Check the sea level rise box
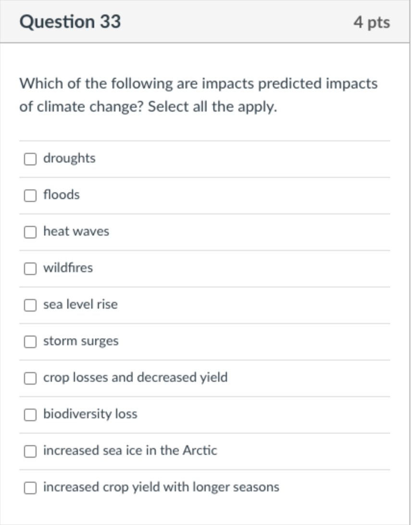 click(x=30, y=305)
